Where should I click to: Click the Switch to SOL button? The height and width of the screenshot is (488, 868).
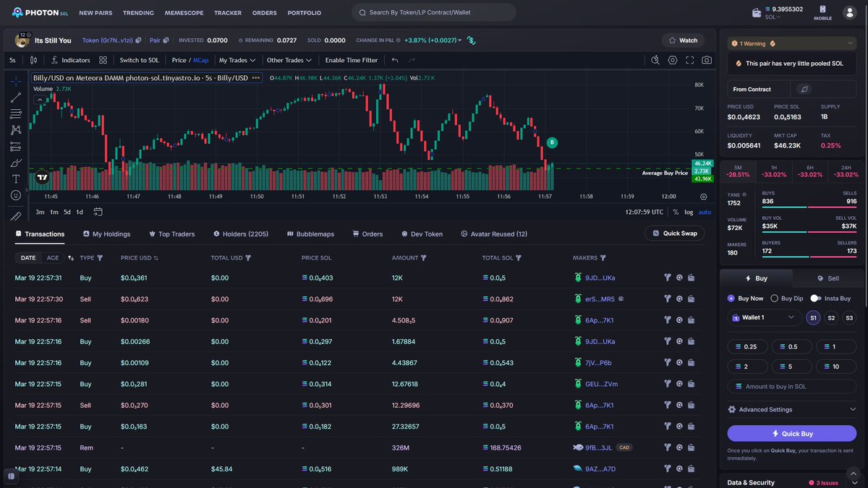140,60
